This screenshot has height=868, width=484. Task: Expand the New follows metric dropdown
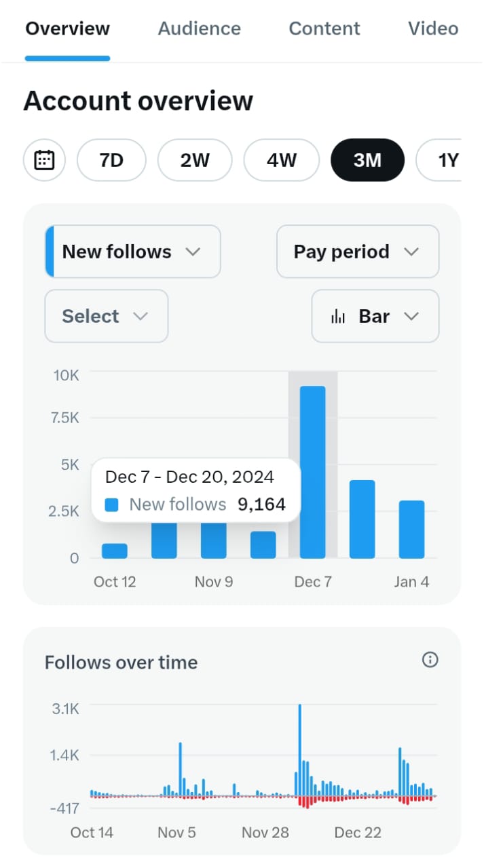tap(133, 252)
